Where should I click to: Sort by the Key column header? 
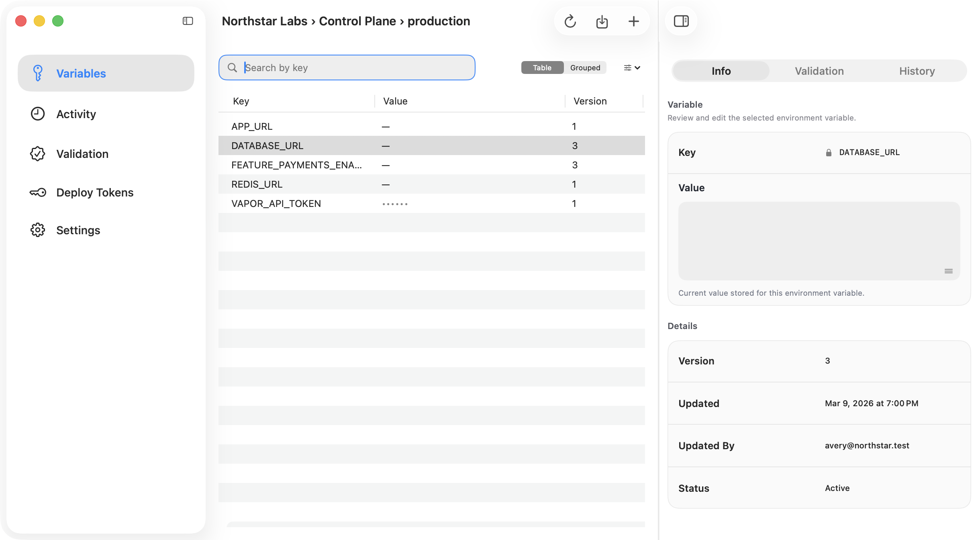pyautogui.click(x=241, y=101)
